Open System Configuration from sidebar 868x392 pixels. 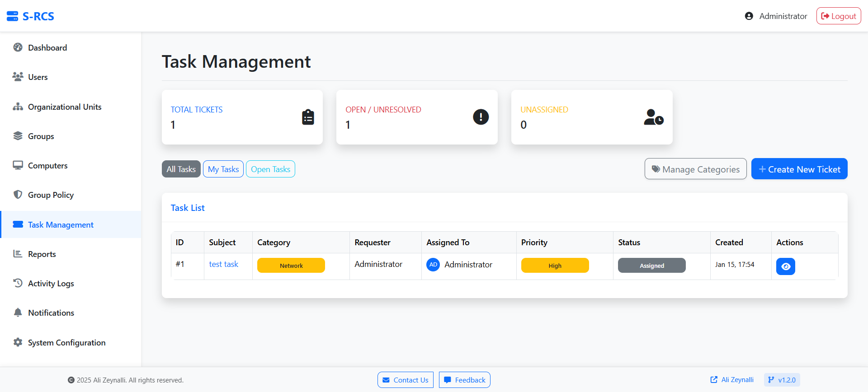(71, 342)
